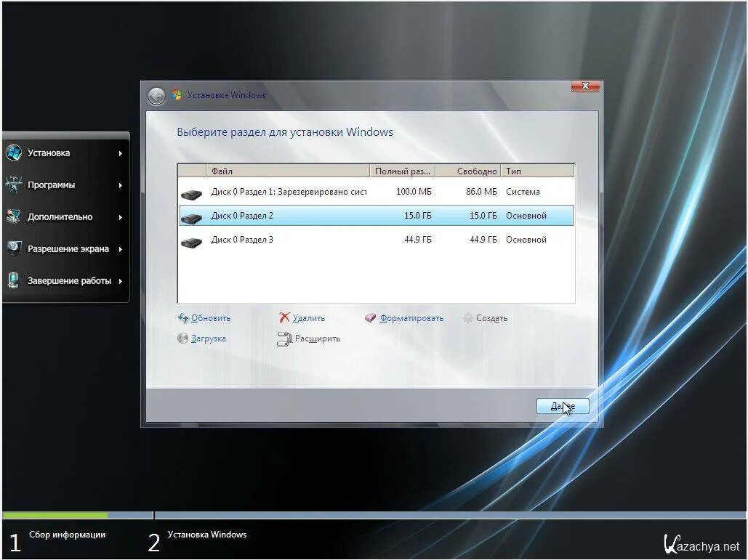Open the Программы menu item
The height and width of the screenshot is (560, 748).
pyautogui.click(x=65, y=185)
